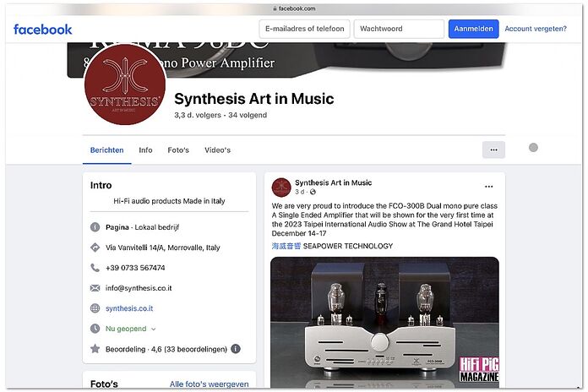Viewport: 588px width, 392px height.
Task: Click the 3,3 d. volgers count
Action: tap(198, 115)
